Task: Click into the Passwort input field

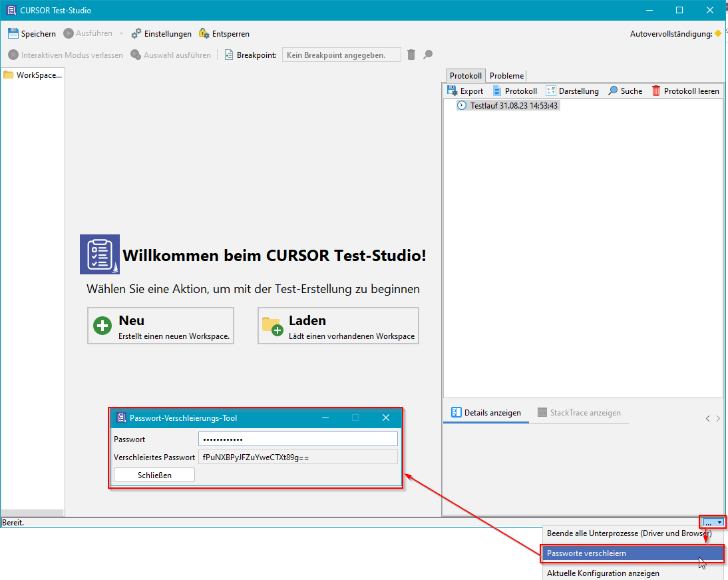Action: click(297, 439)
